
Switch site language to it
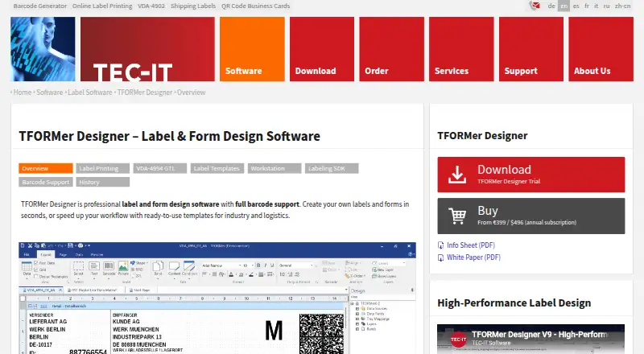(x=596, y=6)
